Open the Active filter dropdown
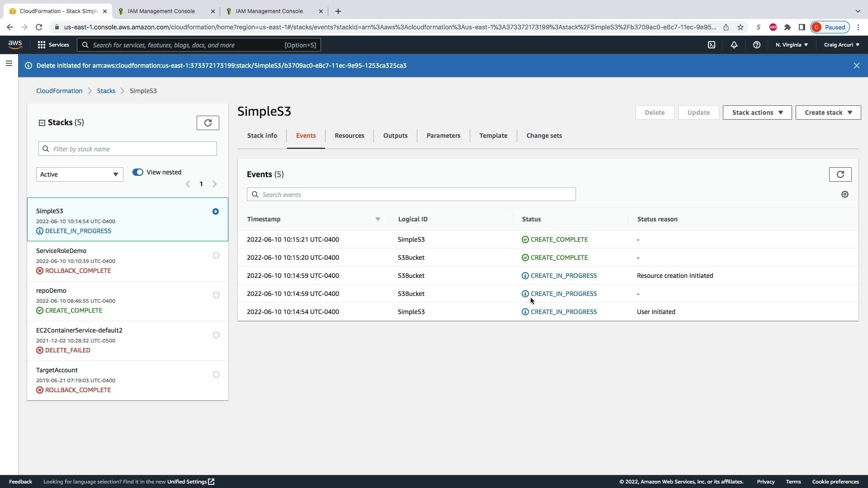The width and height of the screenshot is (868, 488). click(80, 174)
